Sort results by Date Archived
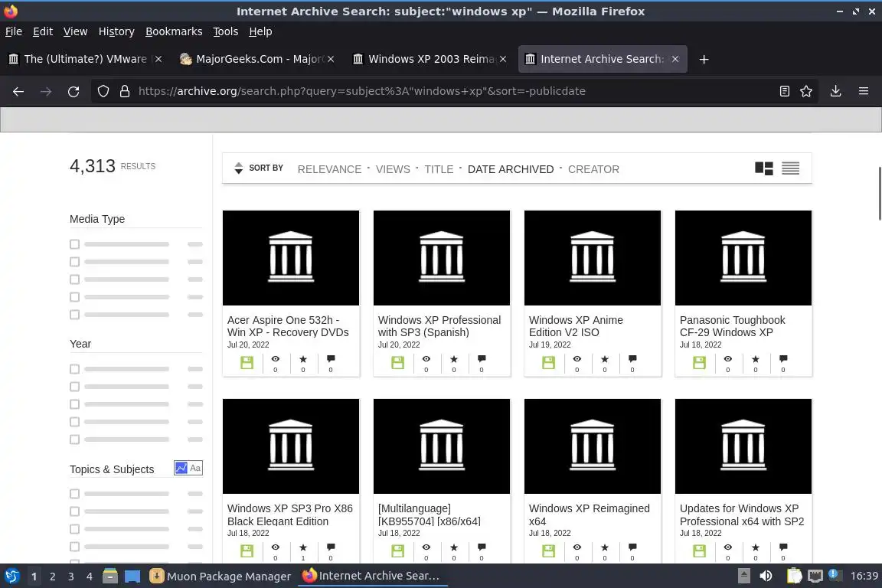Viewport: 882px width, 588px height. click(511, 169)
